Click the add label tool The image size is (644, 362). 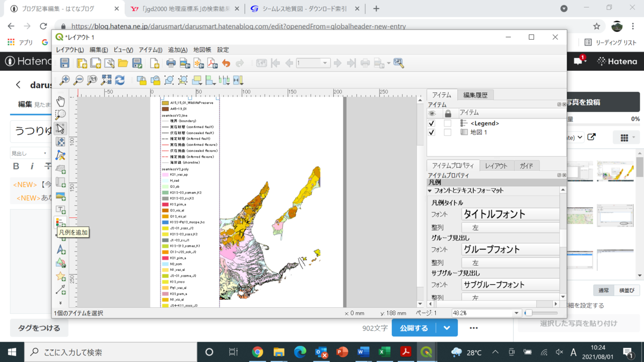61,209
